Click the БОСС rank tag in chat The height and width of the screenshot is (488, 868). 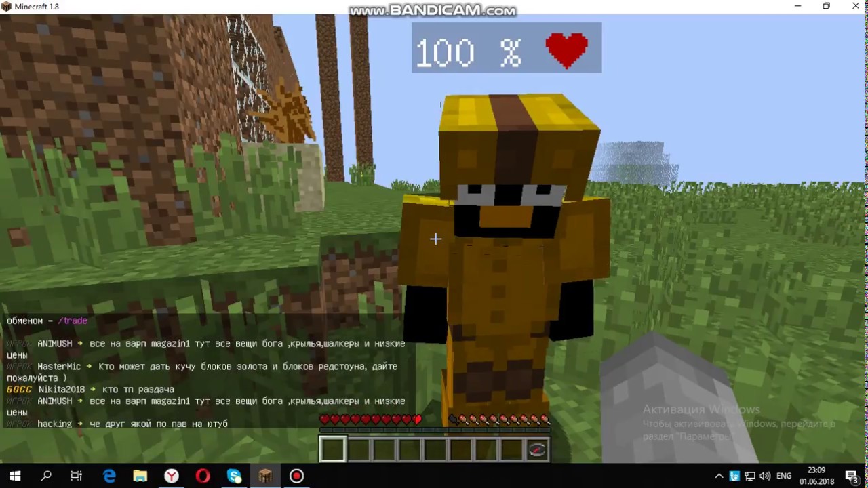pos(19,390)
